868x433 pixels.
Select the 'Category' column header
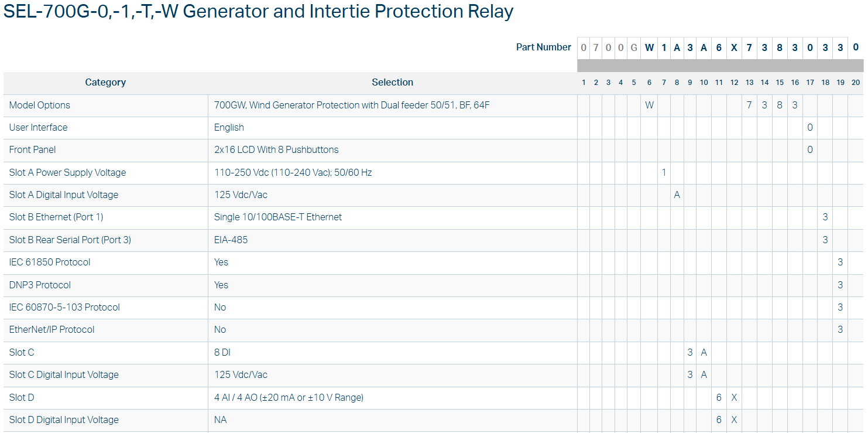105,83
